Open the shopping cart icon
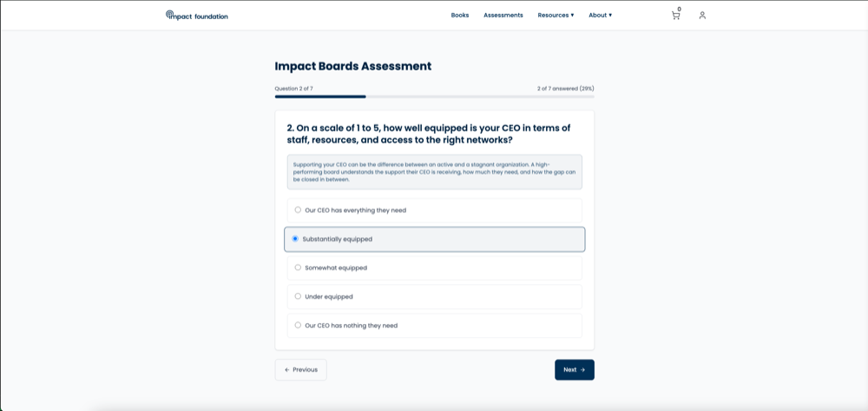 click(x=675, y=15)
